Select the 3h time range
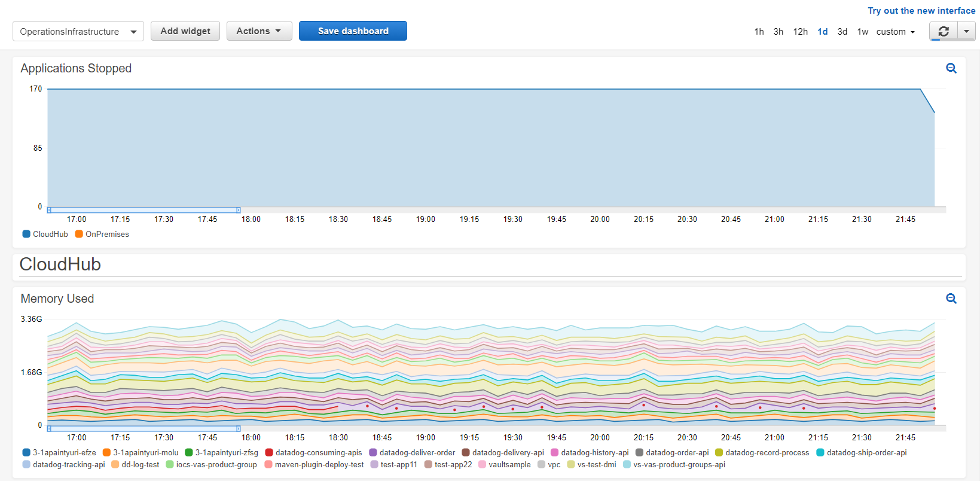This screenshot has width=980, height=481. 778,32
